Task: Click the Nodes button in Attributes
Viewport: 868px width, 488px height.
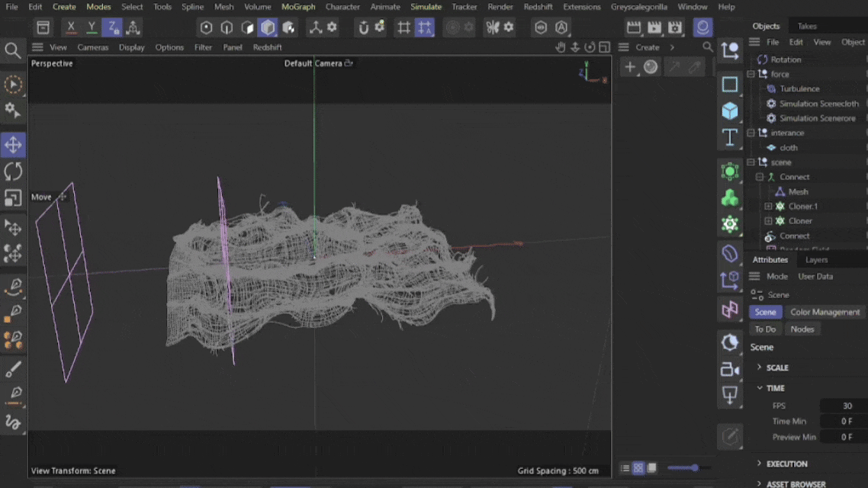Action: click(x=802, y=329)
